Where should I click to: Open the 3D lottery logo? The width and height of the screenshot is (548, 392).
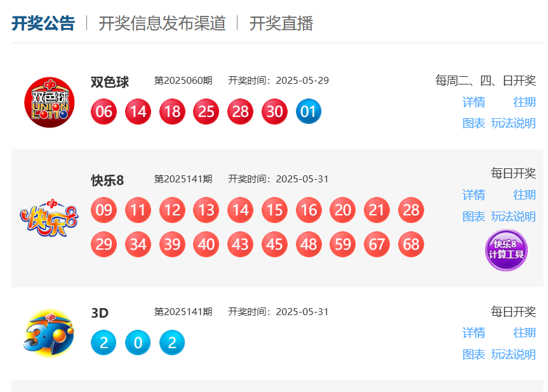click(x=49, y=333)
